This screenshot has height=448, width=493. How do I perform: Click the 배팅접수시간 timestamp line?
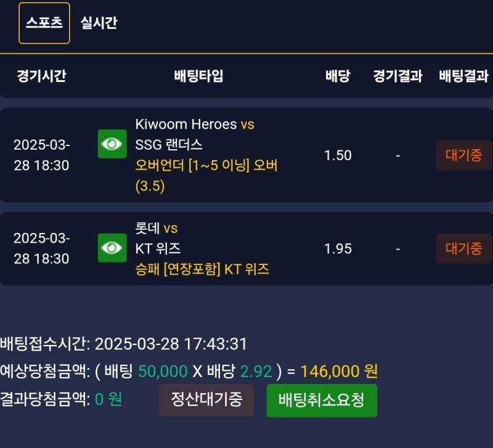click(x=123, y=344)
